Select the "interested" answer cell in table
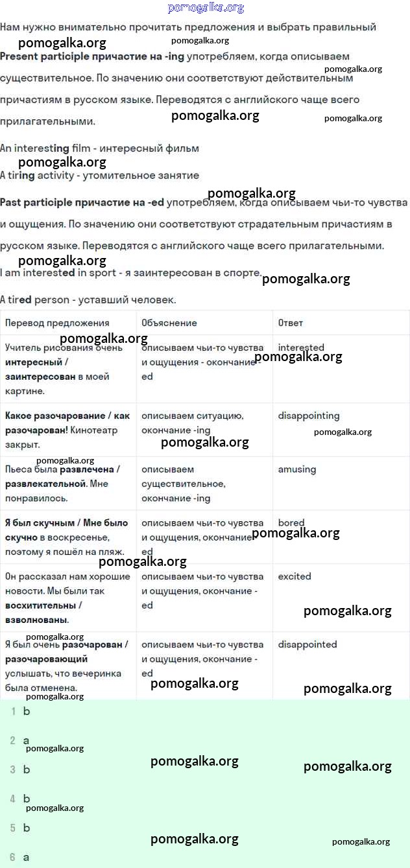 point(301,347)
